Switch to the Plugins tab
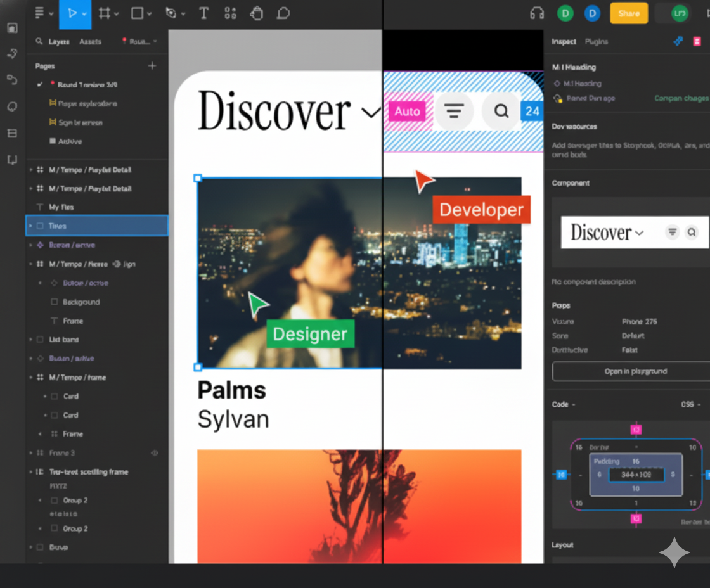 point(596,41)
